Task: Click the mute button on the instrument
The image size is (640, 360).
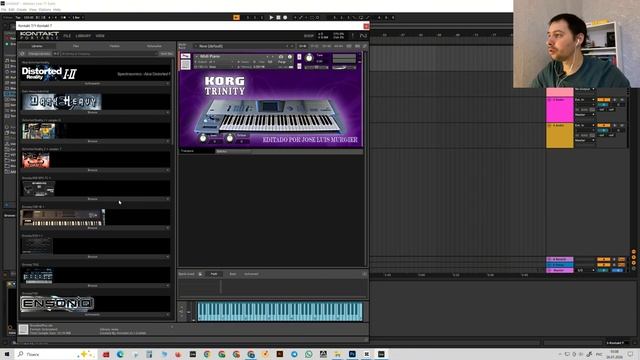Action: click(299, 66)
